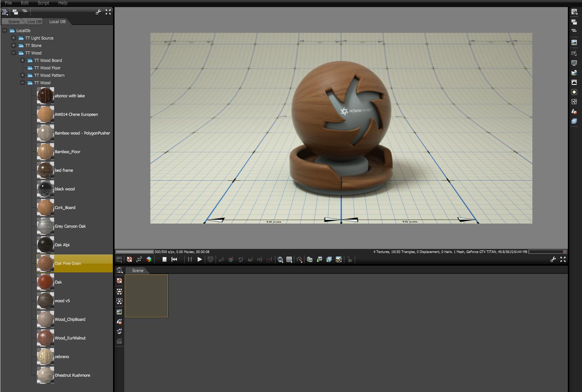Toggle texture preview icon in graph toolbar

click(119, 341)
